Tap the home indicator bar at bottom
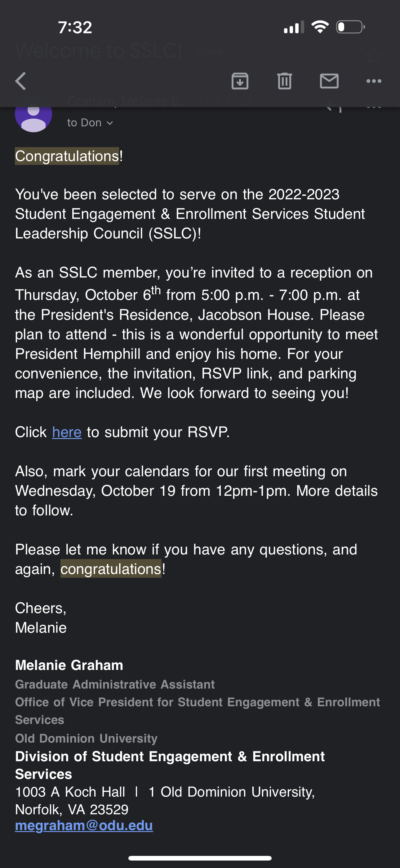The image size is (400, 868). (200, 858)
